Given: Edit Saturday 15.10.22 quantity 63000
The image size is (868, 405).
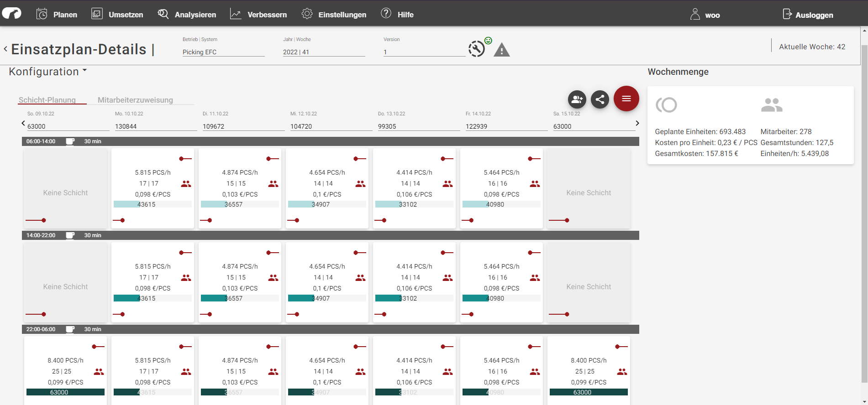Looking at the screenshot, I should click(594, 126).
